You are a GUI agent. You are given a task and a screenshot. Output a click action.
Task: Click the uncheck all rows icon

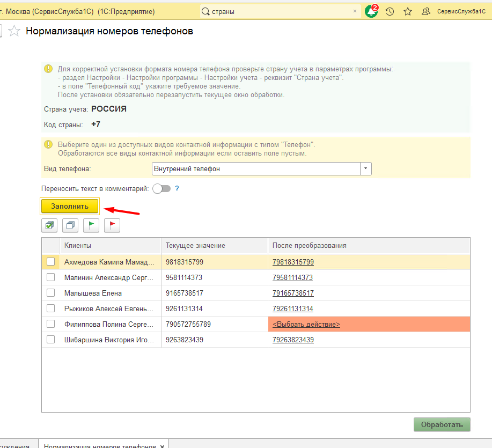[70, 225]
